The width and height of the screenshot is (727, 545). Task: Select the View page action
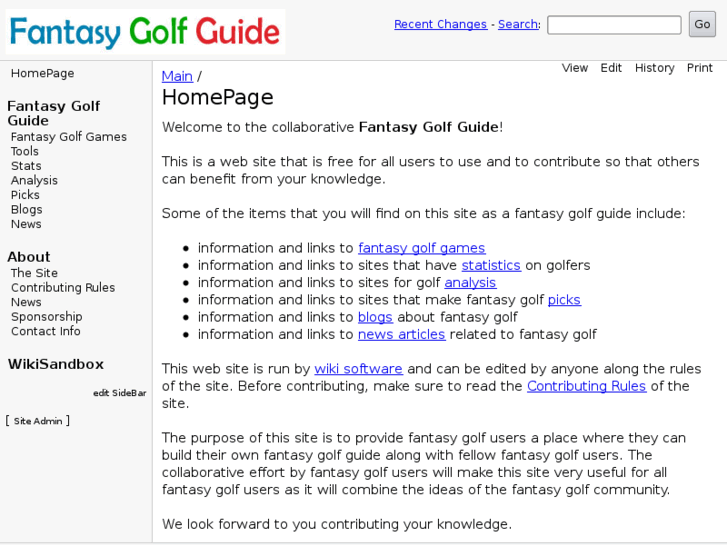[x=575, y=68]
